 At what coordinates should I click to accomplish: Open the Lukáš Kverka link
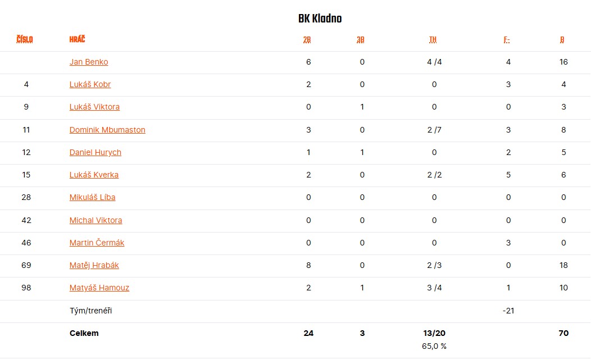[x=94, y=175]
